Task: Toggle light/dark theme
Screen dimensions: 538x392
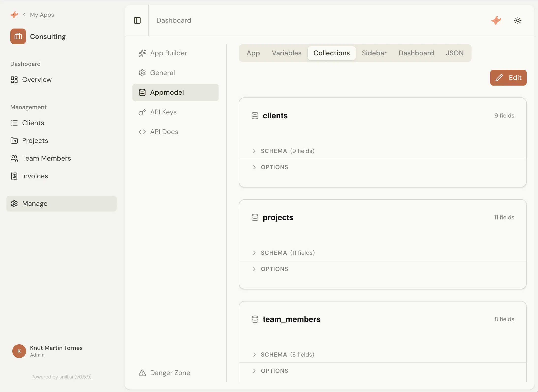Action: pyautogui.click(x=518, y=20)
